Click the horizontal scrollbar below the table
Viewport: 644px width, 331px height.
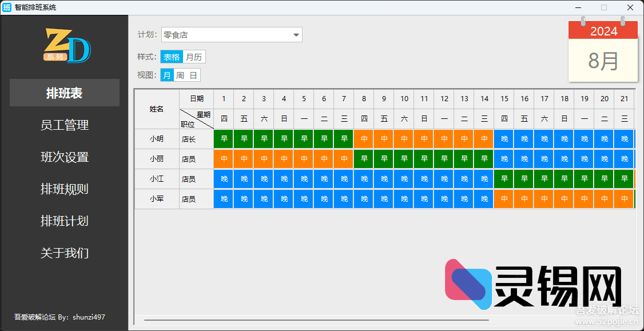coord(316,320)
